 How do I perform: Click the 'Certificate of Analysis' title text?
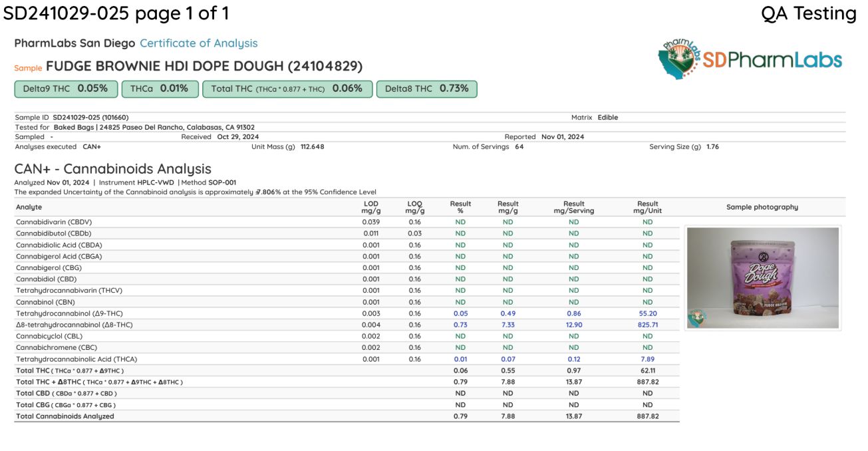198,43
